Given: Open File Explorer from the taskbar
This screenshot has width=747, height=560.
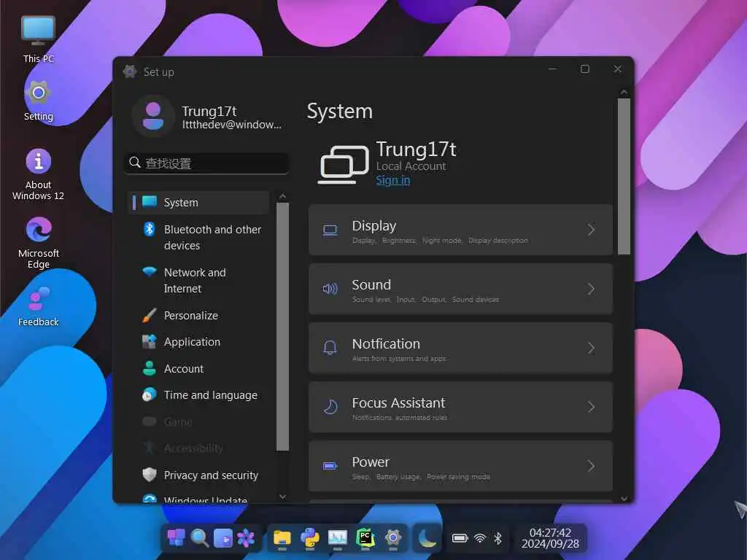Looking at the screenshot, I should point(282,539).
